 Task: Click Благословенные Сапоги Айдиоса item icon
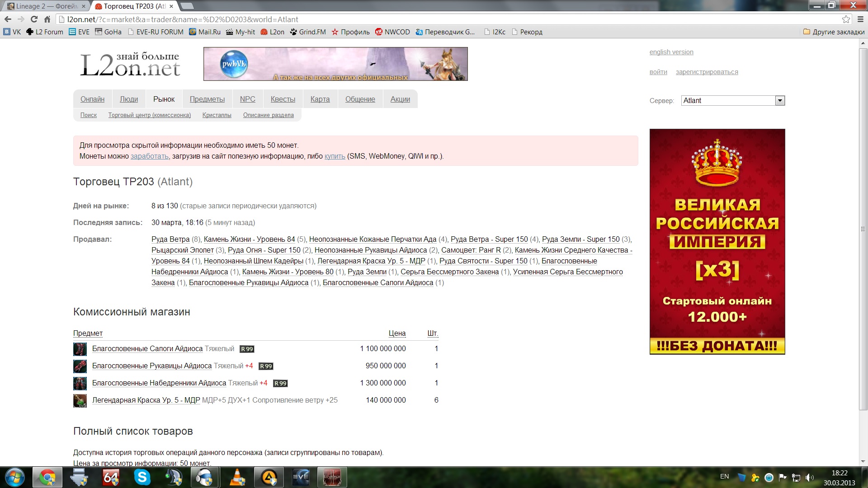tap(80, 349)
